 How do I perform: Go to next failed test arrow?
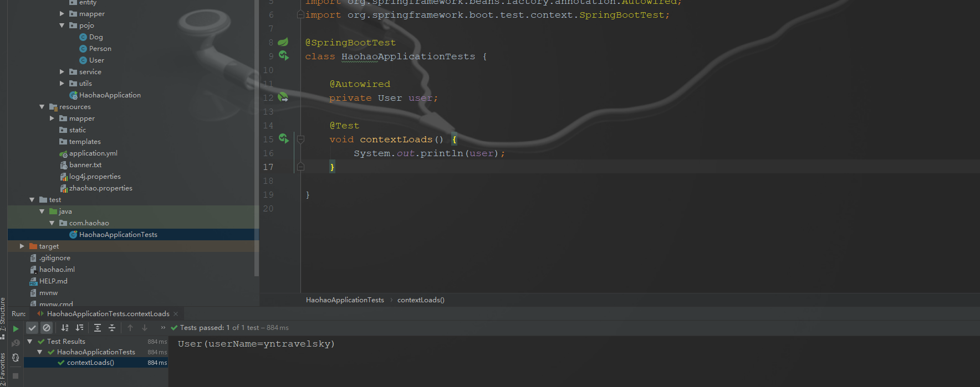[x=145, y=328]
